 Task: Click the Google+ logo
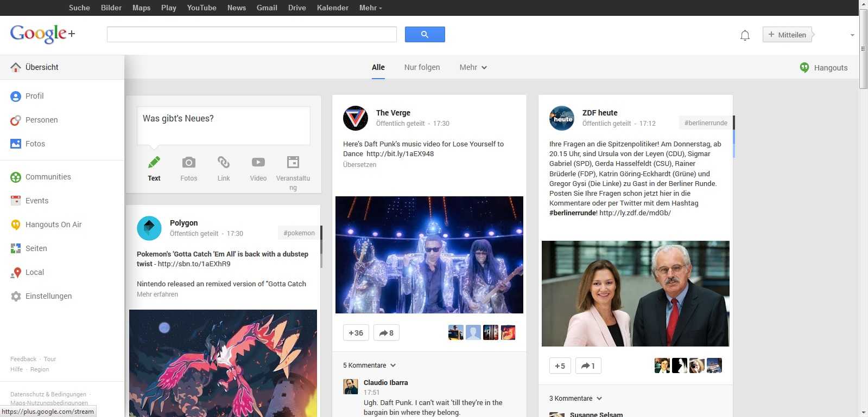tap(42, 34)
